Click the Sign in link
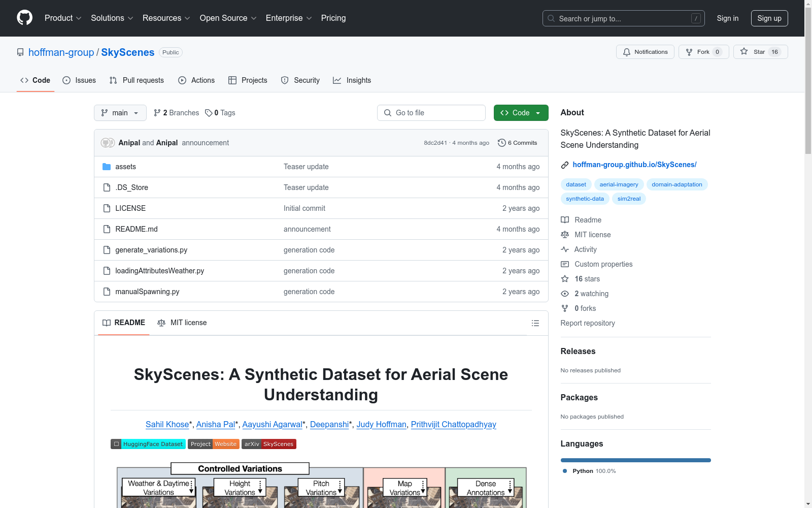The image size is (812, 508). click(728, 18)
